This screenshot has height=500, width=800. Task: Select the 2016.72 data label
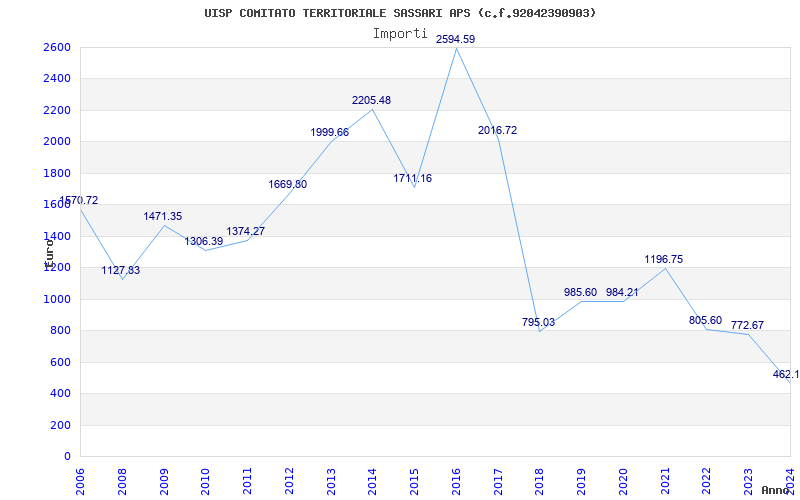pyautogui.click(x=497, y=131)
